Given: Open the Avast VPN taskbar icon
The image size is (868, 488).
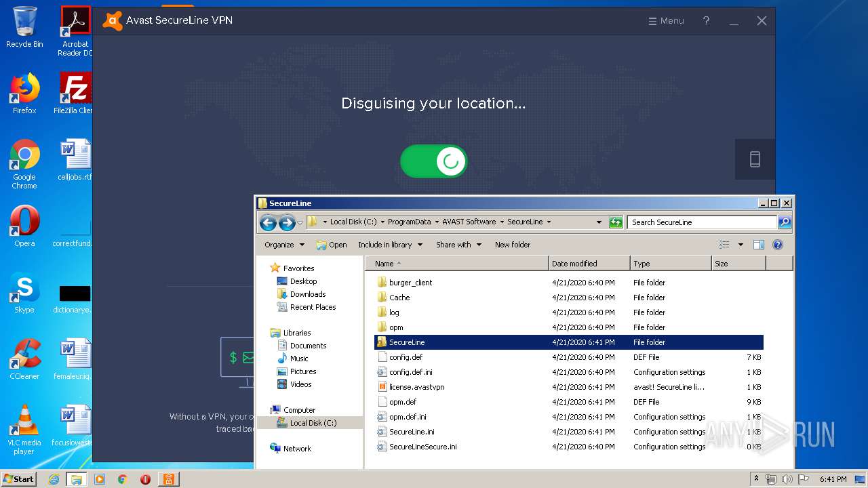Looking at the screenshot, I should coord(167,479).
